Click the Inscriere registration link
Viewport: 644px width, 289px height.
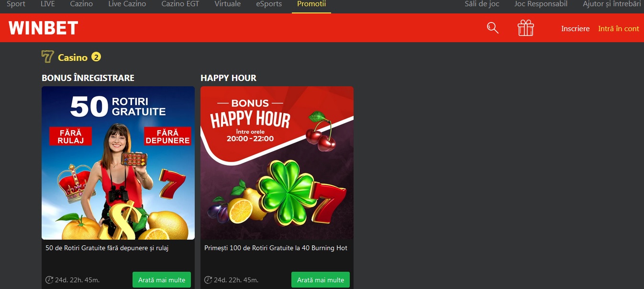click(x=576, y=28)
